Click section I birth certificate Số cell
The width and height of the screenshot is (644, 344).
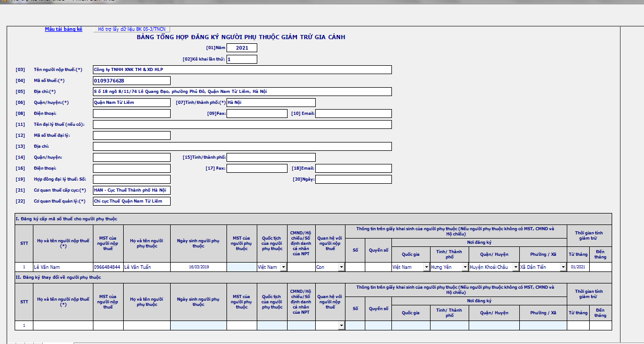(x=355, y=267)
